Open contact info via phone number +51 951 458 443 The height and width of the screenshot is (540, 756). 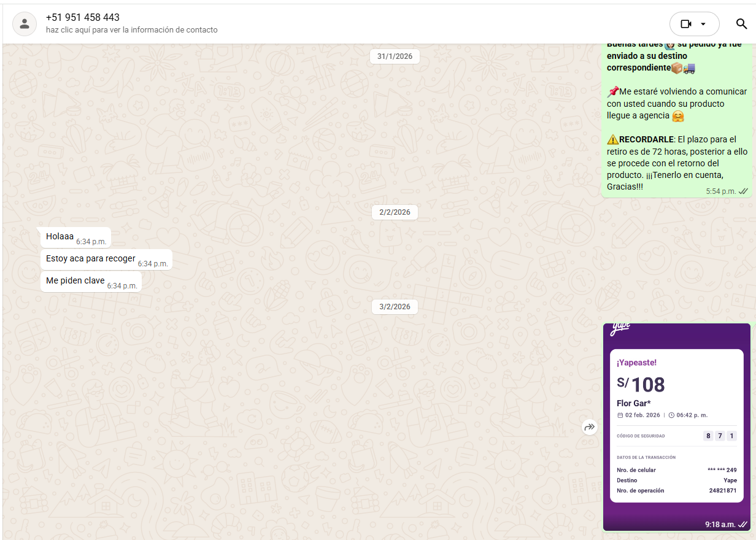[83, 17]
